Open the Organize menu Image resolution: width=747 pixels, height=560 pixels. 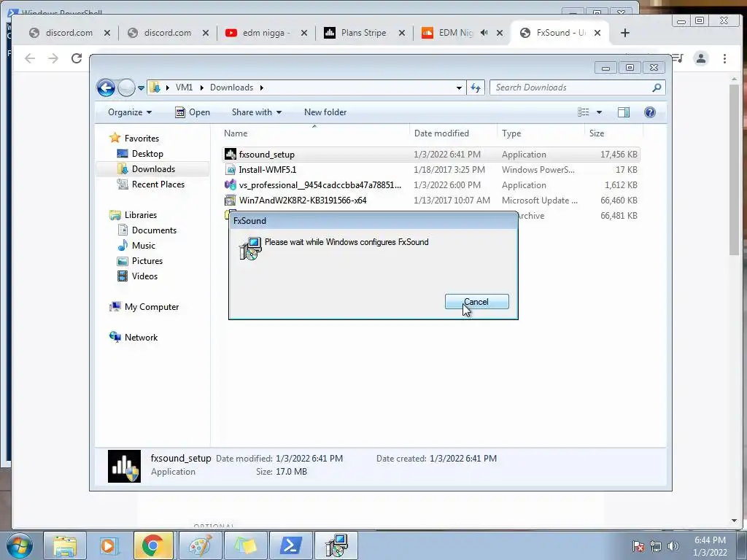[130, 112]
